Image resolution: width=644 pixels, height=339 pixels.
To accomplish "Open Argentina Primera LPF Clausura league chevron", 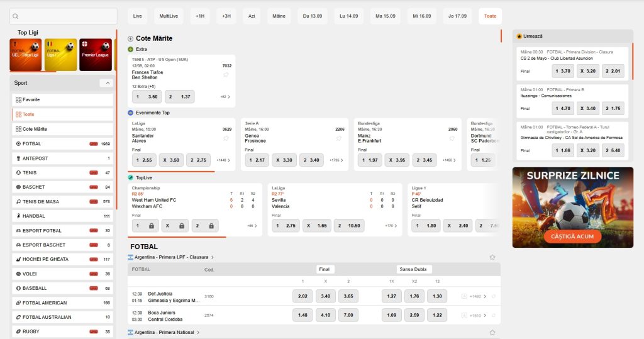I will (213, 257).
